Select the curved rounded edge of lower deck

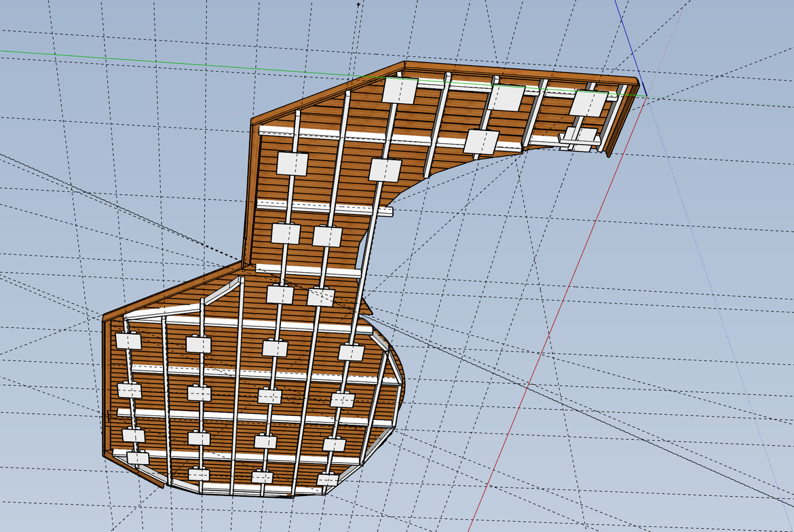click(400, 380)
